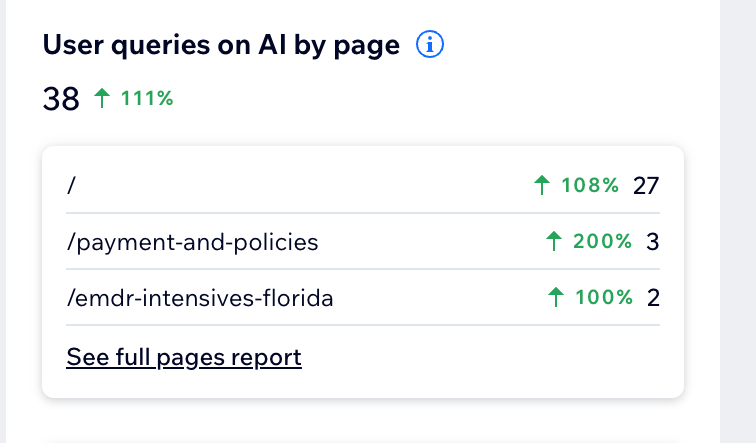Select the /emdr-intensives-florida page row
This screenshot has width=756, height=443.
[363, 297]
